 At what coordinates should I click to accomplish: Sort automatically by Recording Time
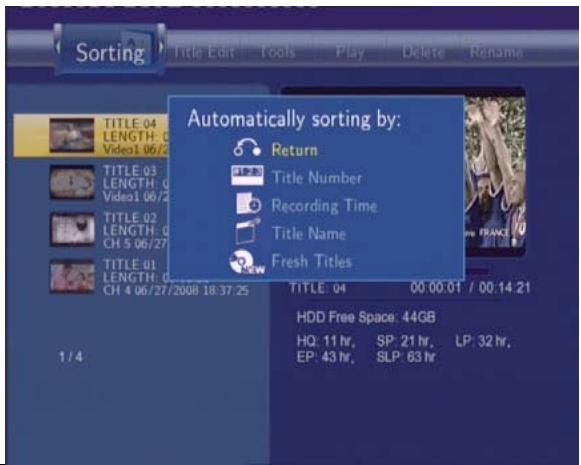click(324, 206)
